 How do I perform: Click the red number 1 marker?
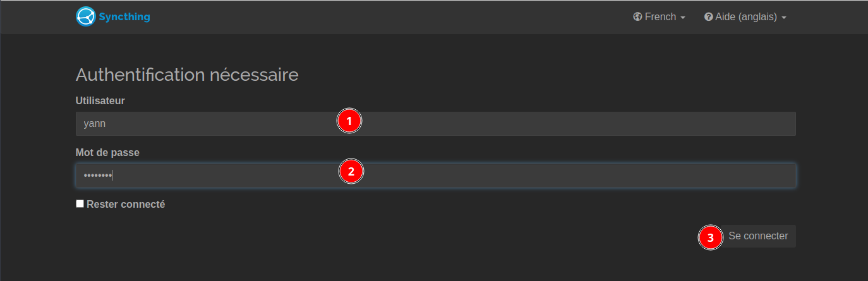(x=349, y=120)
